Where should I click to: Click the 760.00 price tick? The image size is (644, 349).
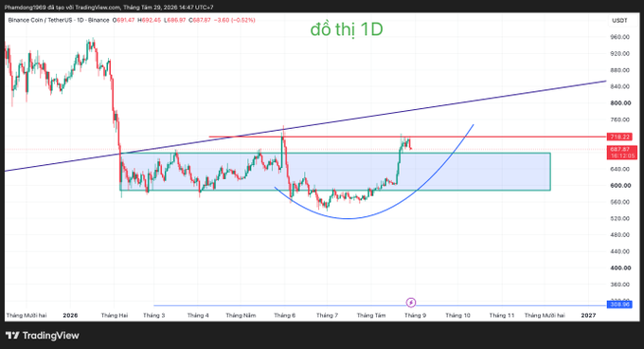click(620, 119)
